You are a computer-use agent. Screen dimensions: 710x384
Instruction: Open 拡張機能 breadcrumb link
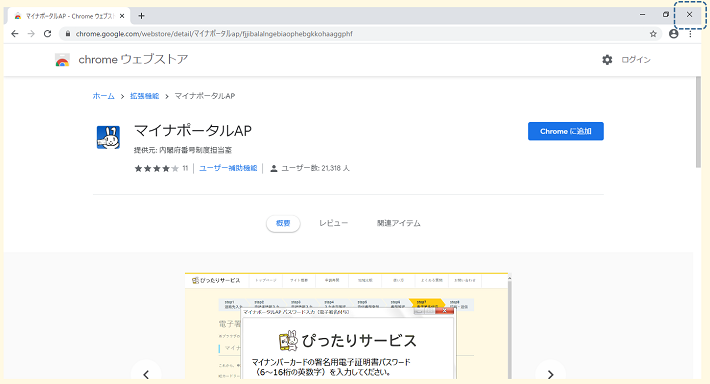point(144,96)
